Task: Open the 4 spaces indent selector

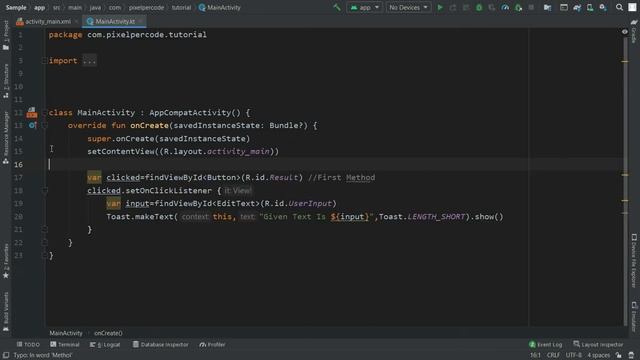Action: tap(598, 355)
